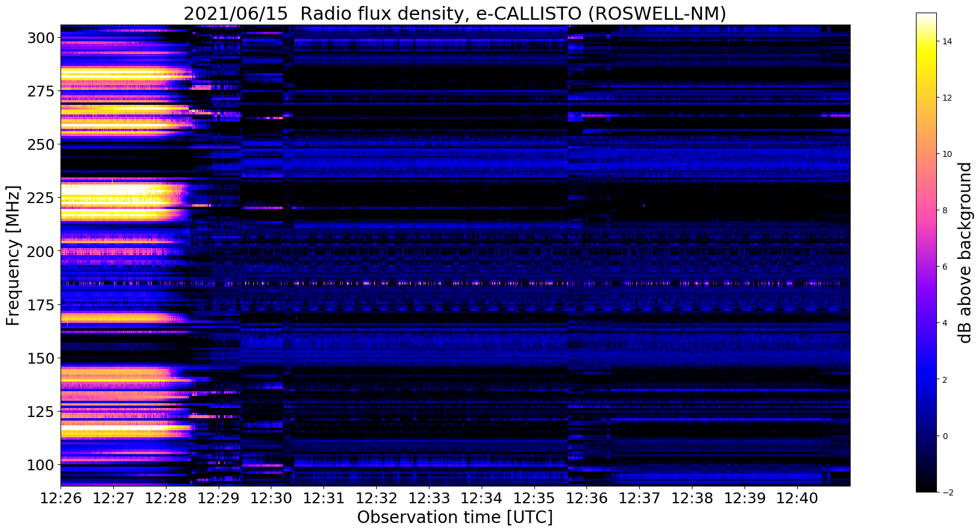Click the colorbar tick label −2
The width and height of the screenshot is (980, 532).
947,492
